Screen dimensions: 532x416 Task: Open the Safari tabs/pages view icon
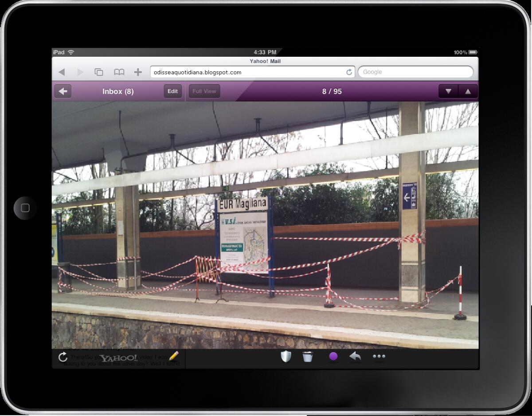[99, 72]
